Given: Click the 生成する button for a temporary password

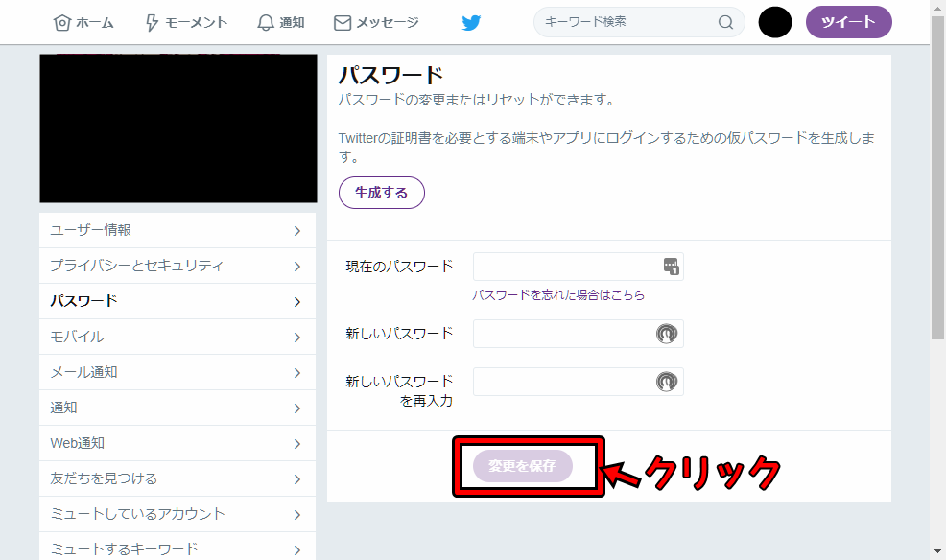Looking at the screenshot, I should [381, 192].
